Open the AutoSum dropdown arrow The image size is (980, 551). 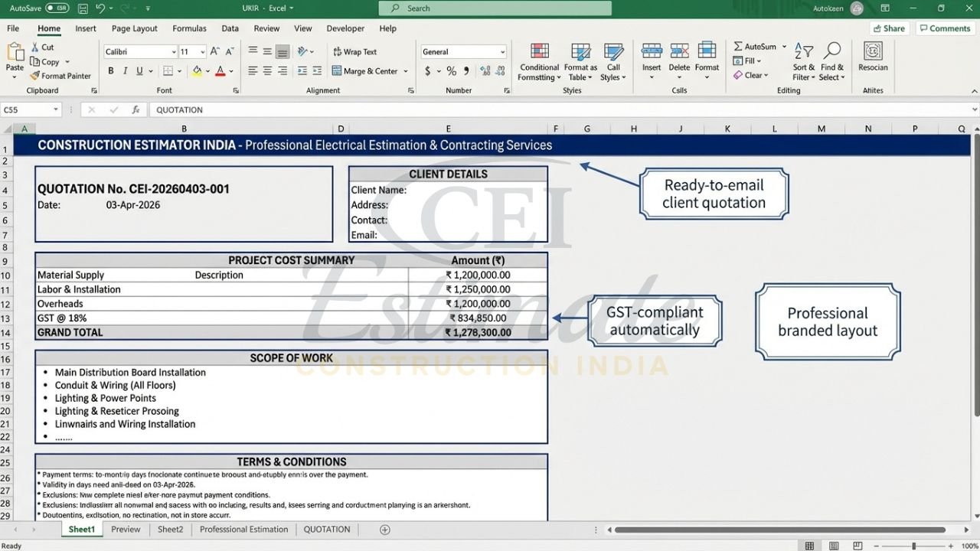[x=784, y=47]
